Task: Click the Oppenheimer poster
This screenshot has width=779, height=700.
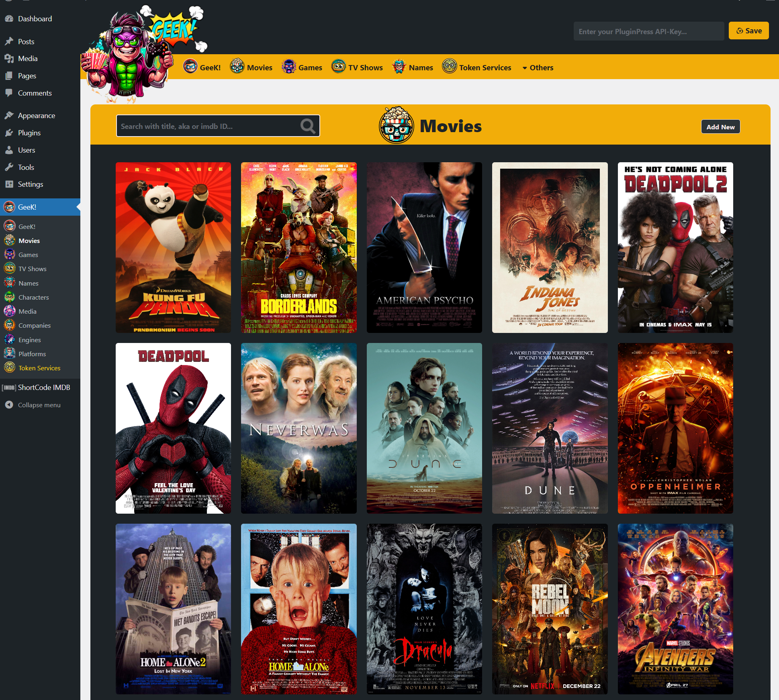Action: [x=675, y=428]
